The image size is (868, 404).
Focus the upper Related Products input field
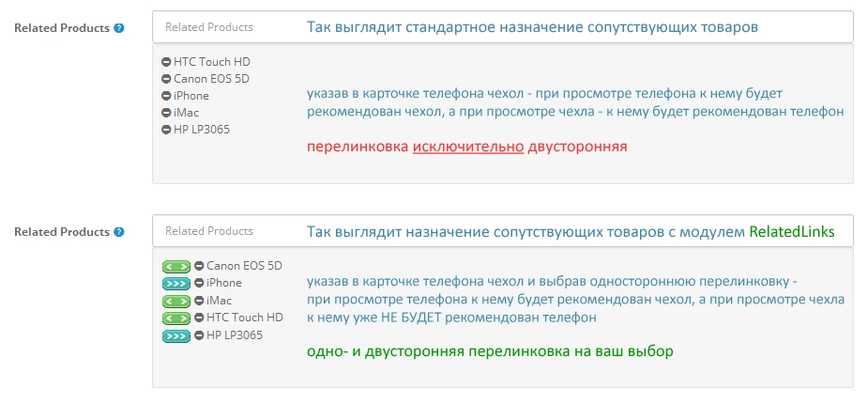pos(503,27)
